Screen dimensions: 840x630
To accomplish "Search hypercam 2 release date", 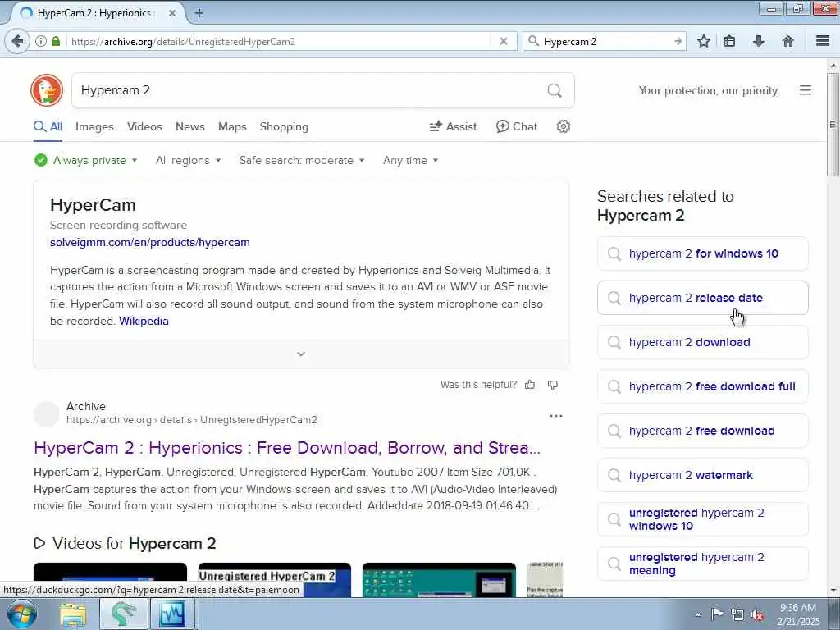I will click(703, 298).
